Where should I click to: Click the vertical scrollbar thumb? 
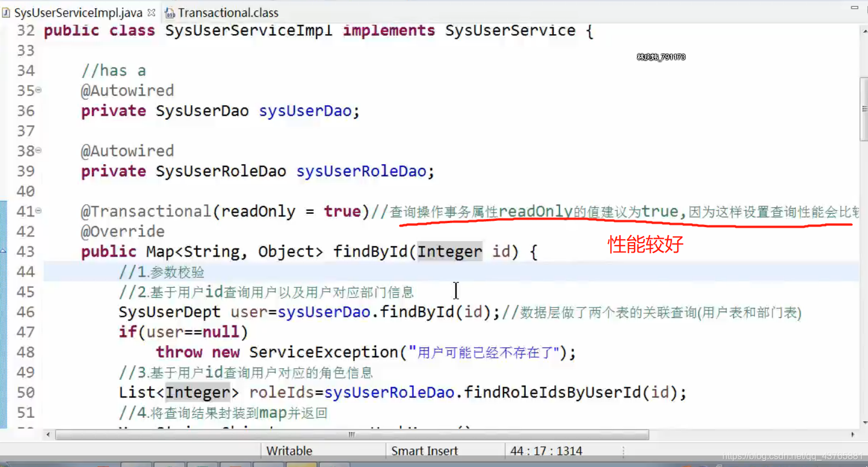coord(863,109)
